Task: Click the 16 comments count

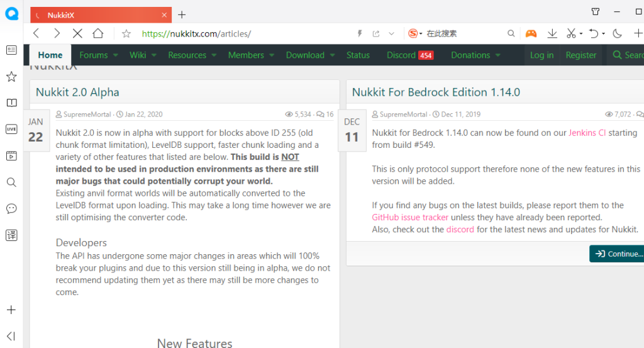Action: pos(325,115)
